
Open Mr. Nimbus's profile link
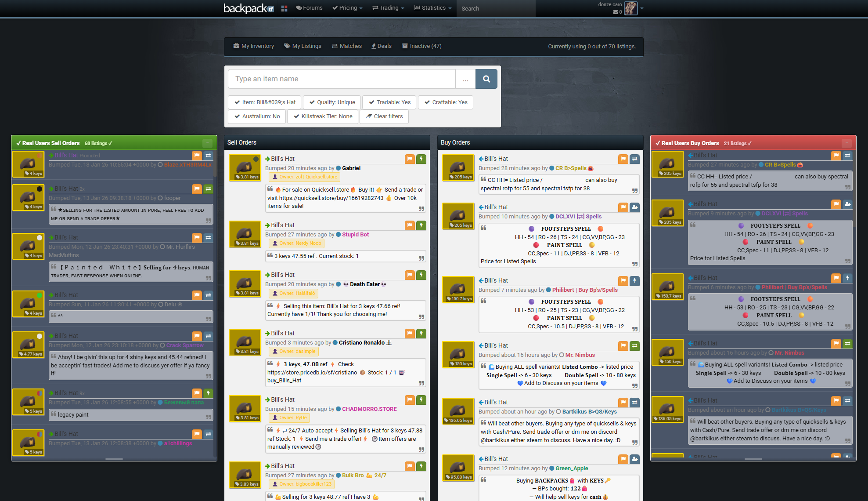coord(580,355)
